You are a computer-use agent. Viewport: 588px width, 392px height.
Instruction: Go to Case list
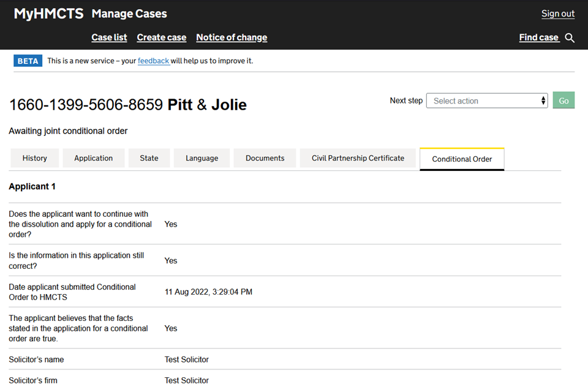pyautogui.click(x=109, y=37)
